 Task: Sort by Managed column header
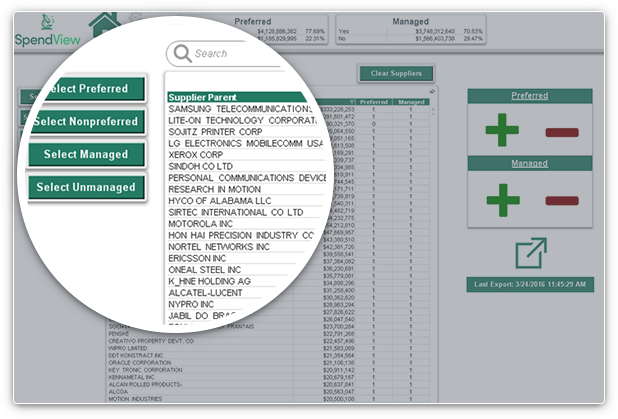click(x=411, y=102)
